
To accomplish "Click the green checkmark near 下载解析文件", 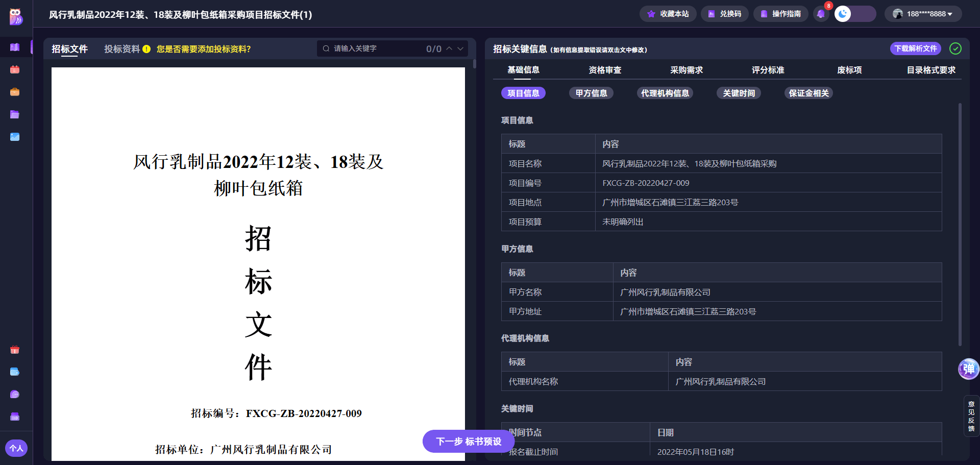I will pos(955,48).
